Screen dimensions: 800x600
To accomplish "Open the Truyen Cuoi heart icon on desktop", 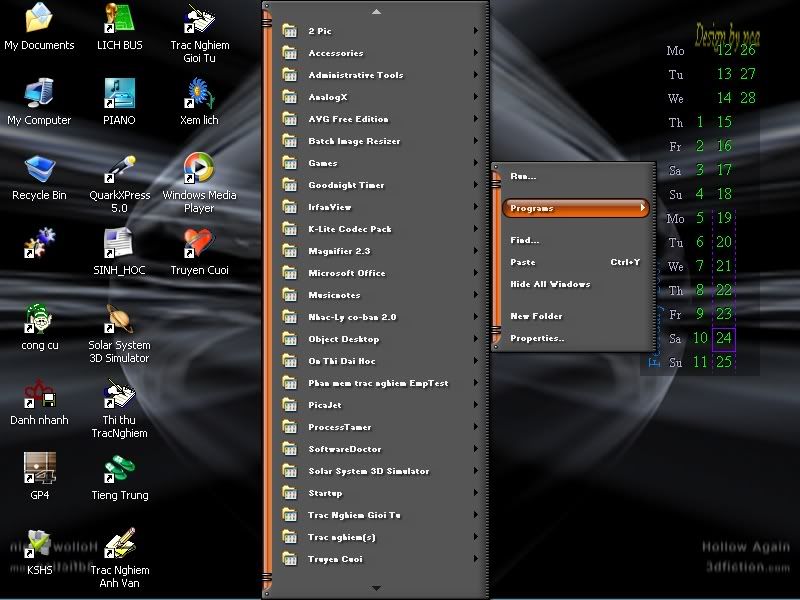I will coord(198,244).
